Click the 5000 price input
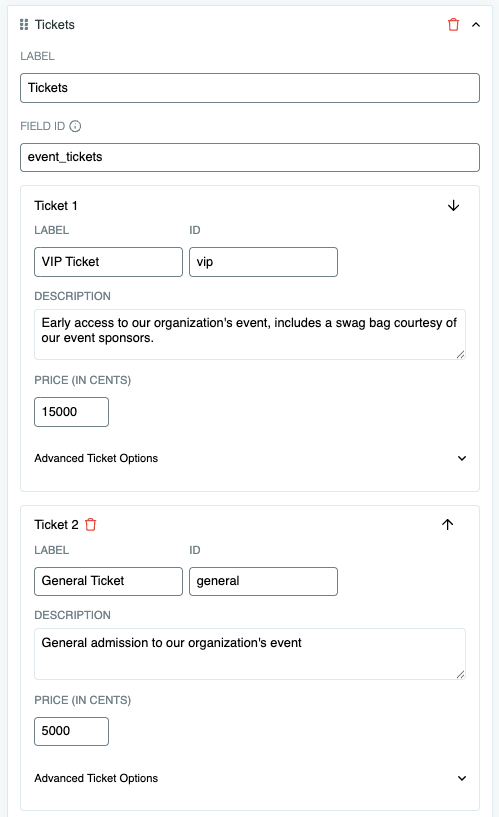 click(71, 731)
